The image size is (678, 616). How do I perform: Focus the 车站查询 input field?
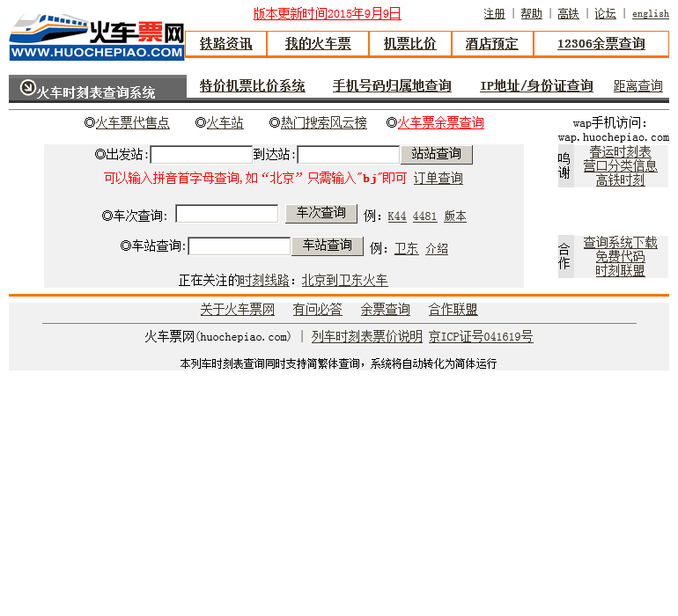[x=240, y=246]
